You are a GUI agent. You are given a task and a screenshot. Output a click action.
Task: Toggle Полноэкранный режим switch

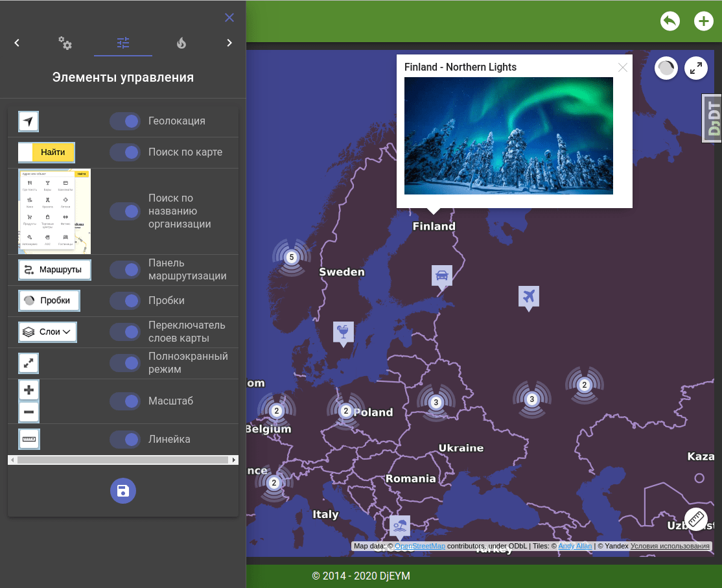125,363
